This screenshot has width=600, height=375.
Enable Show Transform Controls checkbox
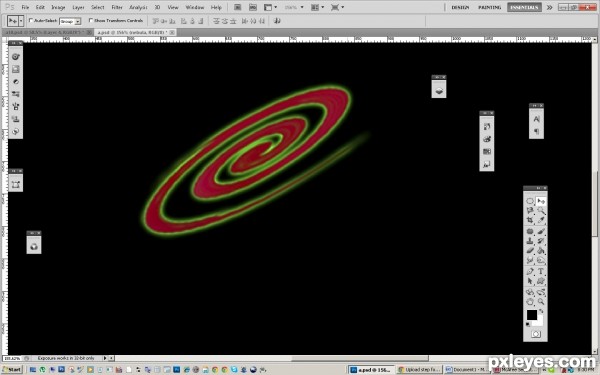pyautogui.click(x=91, y=21)
